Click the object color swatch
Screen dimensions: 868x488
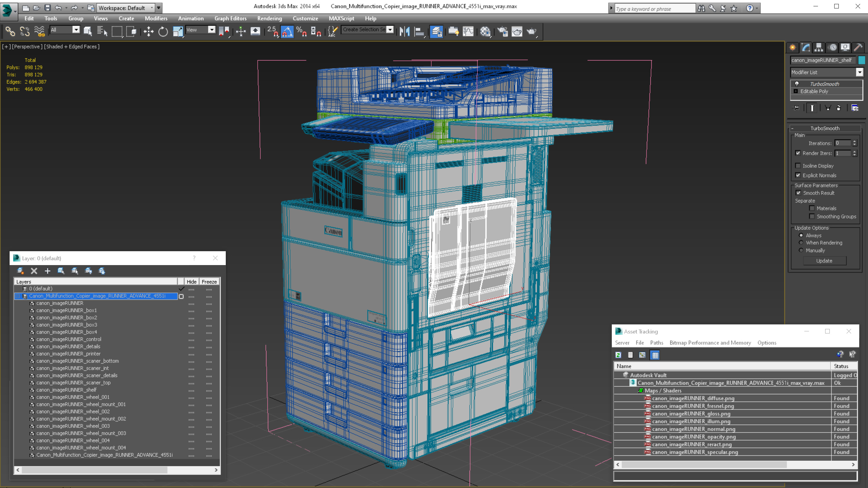[861, 60]
